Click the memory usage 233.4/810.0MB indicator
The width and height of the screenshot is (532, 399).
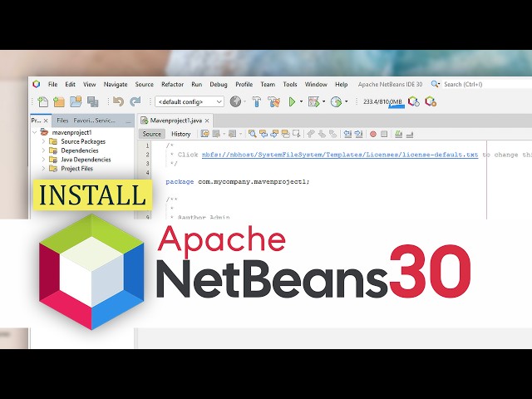pyautogui.click(x=382, y=101)
